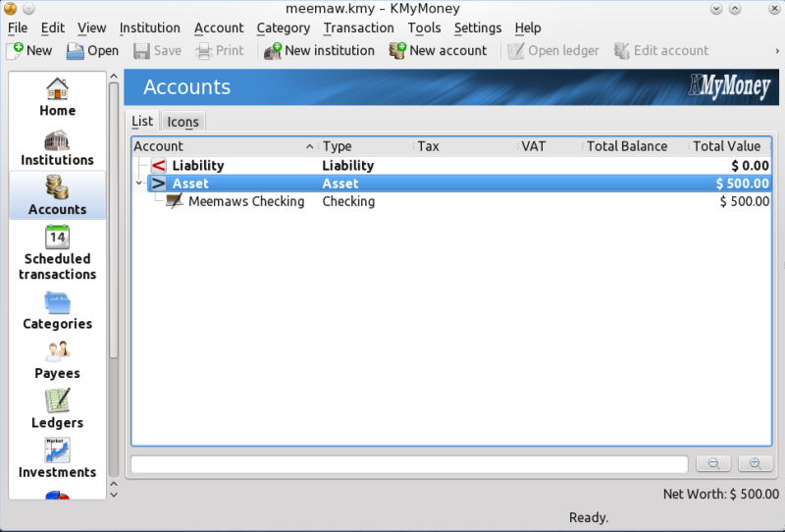Create a New account

coord(438,51)
